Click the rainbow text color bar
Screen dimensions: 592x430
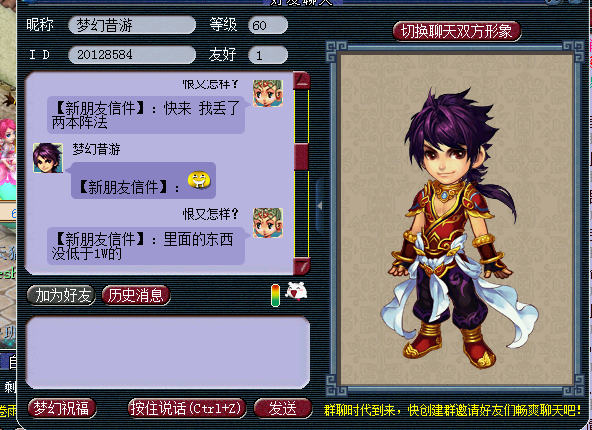pos(276,295)
